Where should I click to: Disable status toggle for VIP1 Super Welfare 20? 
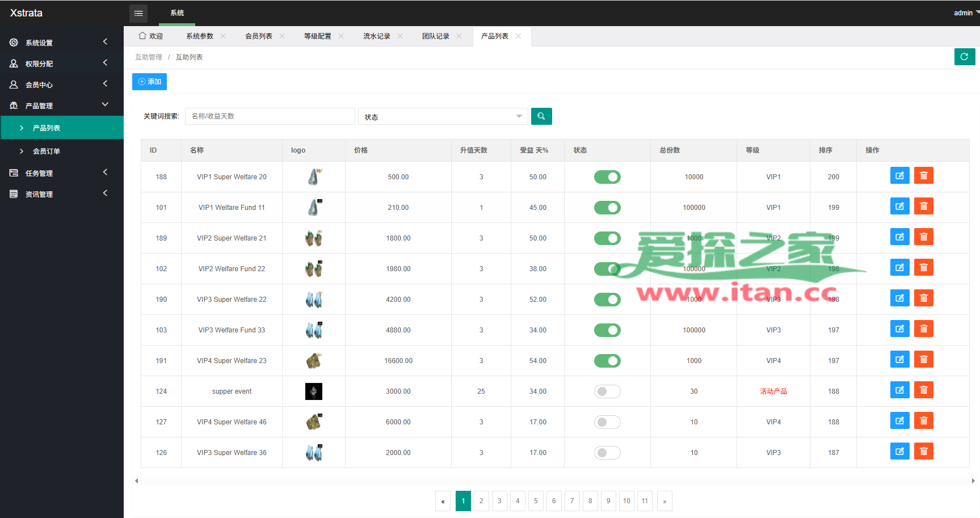607,177
